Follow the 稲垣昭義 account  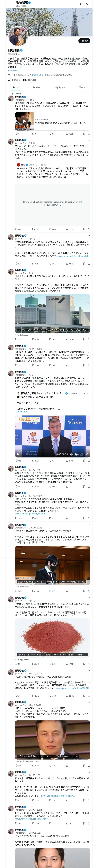[84, 41]
